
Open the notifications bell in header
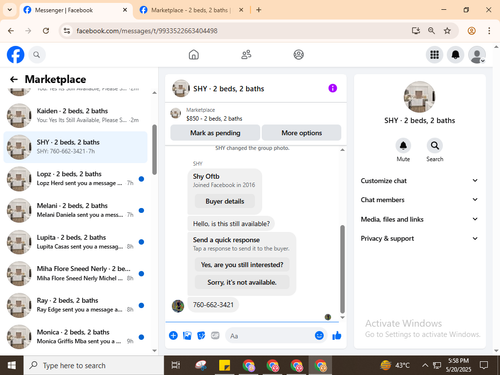455,55
